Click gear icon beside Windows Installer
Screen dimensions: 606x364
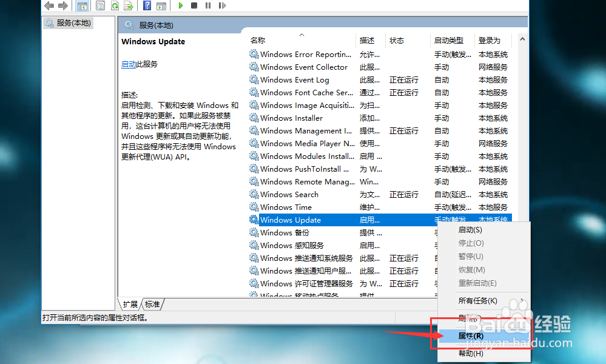254,118
